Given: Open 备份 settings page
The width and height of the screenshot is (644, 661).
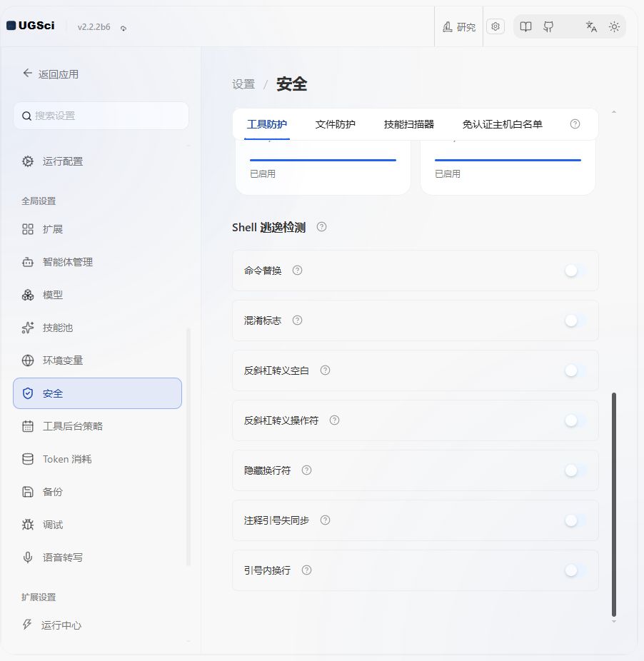Looking at the screenshot, I should point(97,492).
